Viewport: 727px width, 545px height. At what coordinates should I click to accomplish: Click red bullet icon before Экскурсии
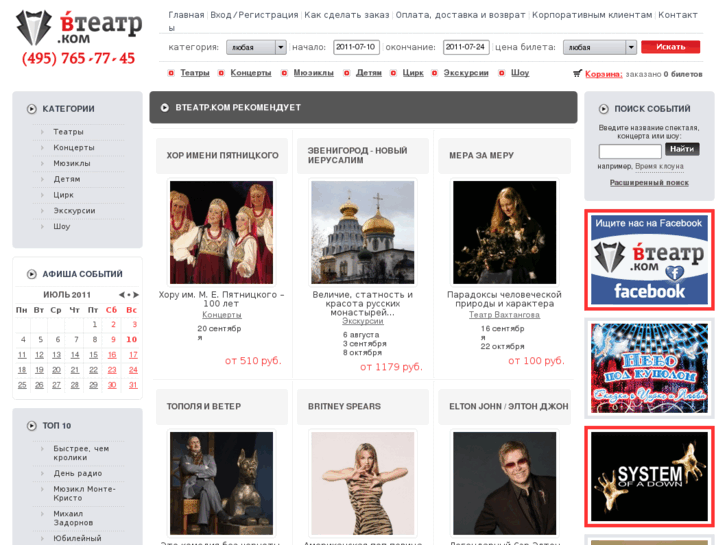[434, 73]
